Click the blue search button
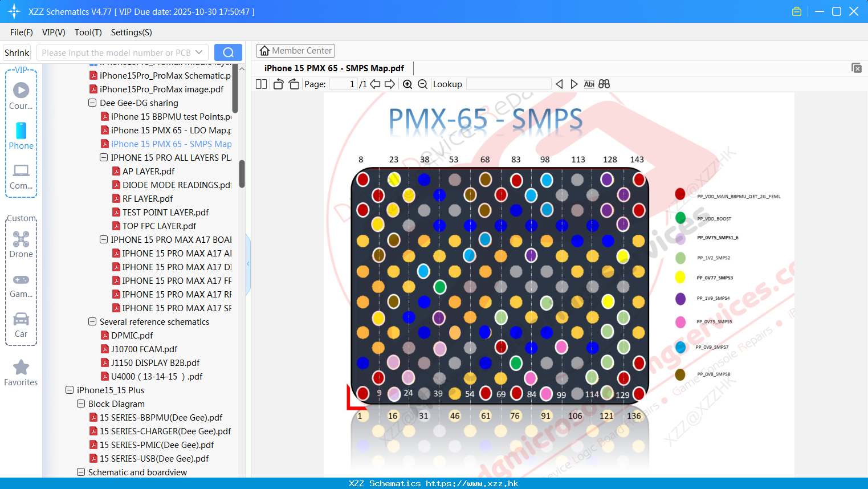Viewport: 868px width, 489px height. pos(228,52)
